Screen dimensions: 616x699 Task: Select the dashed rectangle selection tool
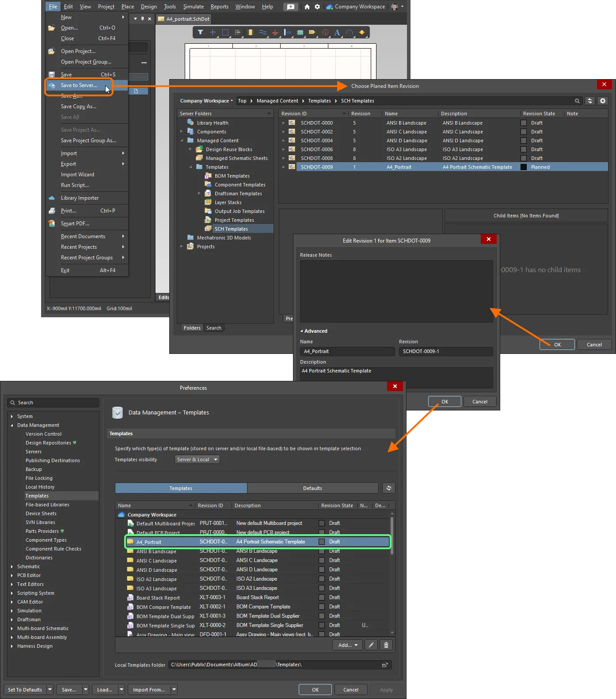(x=225, y=32)
